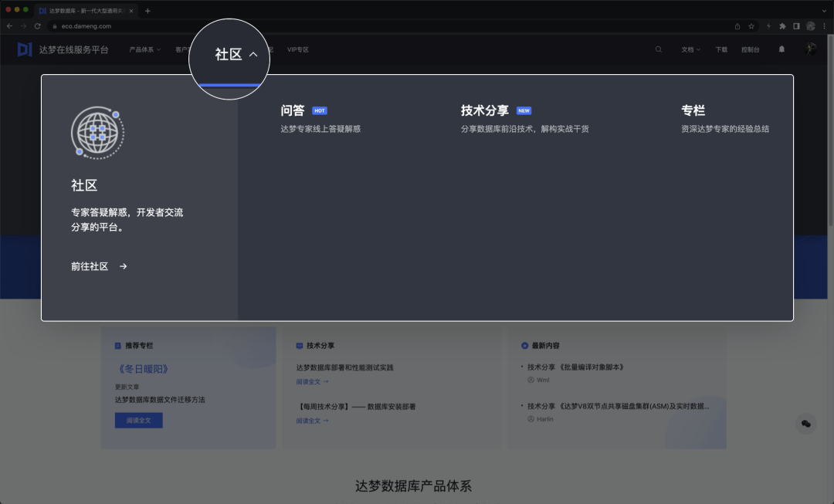Image resolution: width=834 pixels, height=504 pixels.
Task: Click the share icon in the address bar
Action: (x=737, y=26)
